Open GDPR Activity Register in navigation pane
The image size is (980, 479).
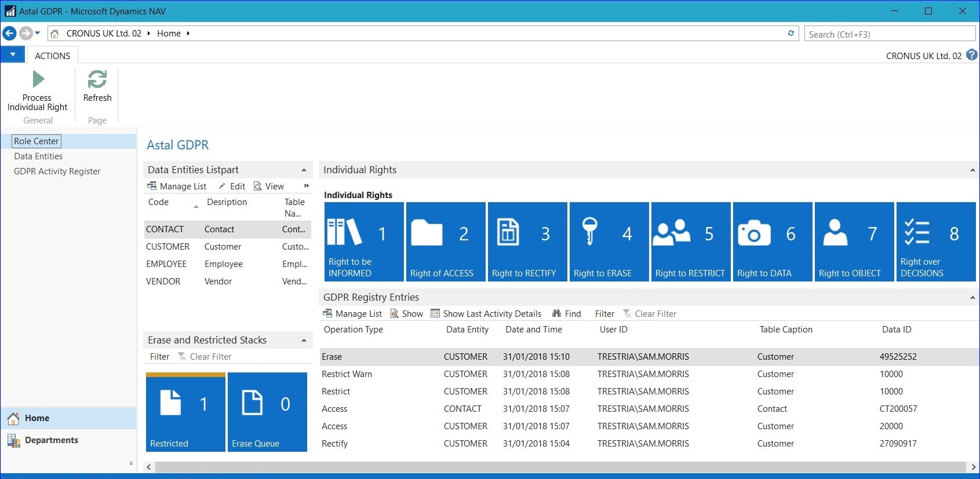[57, 171]
